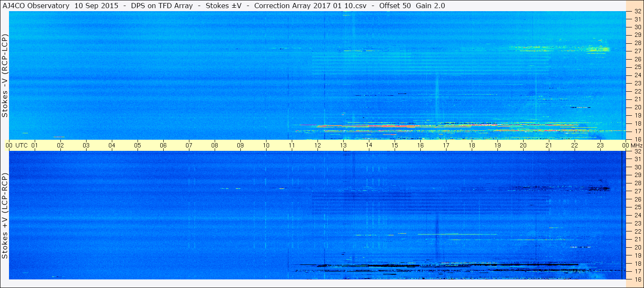Click the 05 hour tick on the UTC axis
644x288 pixels.
[138, 145]
